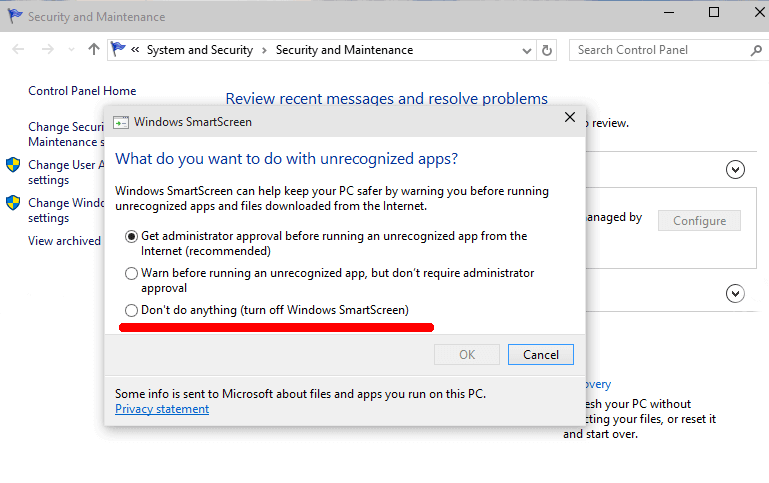This screenshot has height=483, width=769.
Task: Expand the breadcrumb arrow after System and Security
Action: pos(264,50)
